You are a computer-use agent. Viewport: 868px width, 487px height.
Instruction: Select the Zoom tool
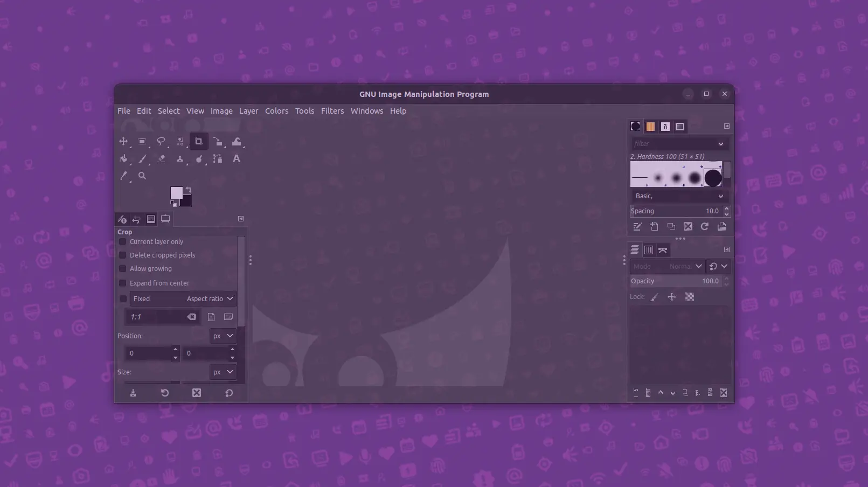tap(142, 176)
